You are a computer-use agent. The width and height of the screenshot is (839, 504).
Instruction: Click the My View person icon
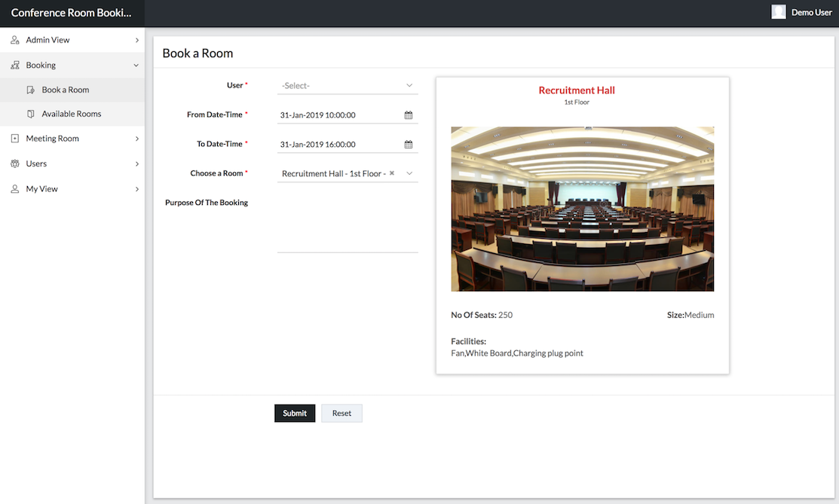tap(15, 189)
